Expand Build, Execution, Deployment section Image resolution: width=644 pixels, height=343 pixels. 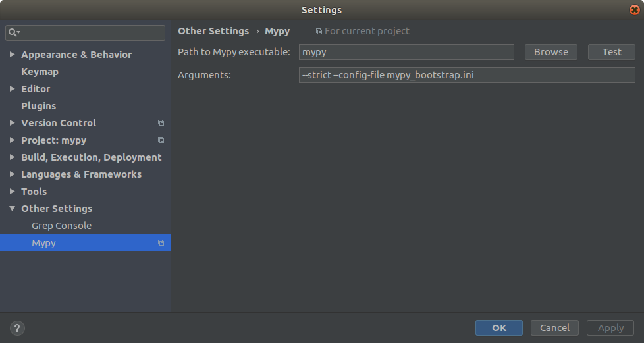tap(13, 157)
